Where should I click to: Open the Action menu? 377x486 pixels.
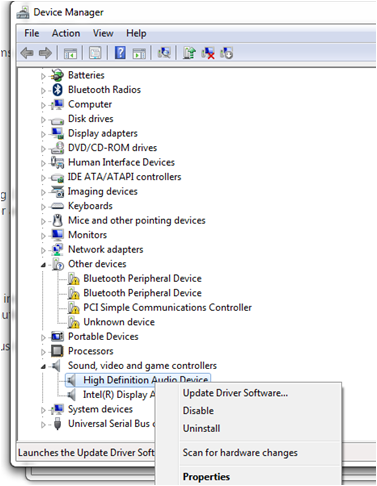[x=66, y=33]
